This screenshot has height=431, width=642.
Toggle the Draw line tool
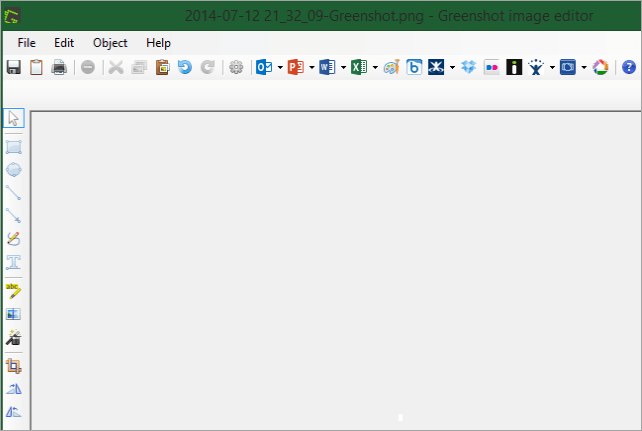14,193
